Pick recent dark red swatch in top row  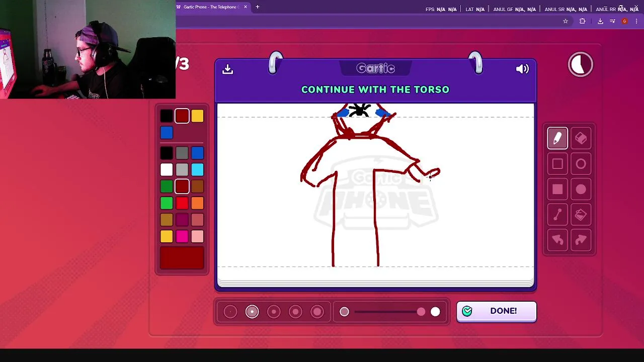(x=182, y=116)
